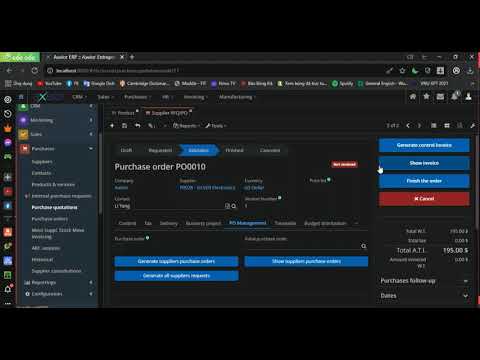Switch to the Budget distribution tab

click(325, 223)
